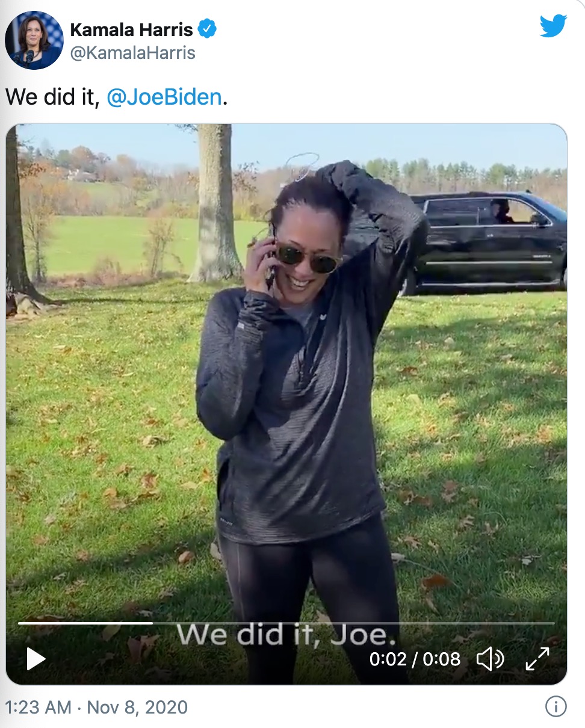Viewport: 585px width, 728px height.
Task: Click the Kamala Harris display name
Action: 132,29
